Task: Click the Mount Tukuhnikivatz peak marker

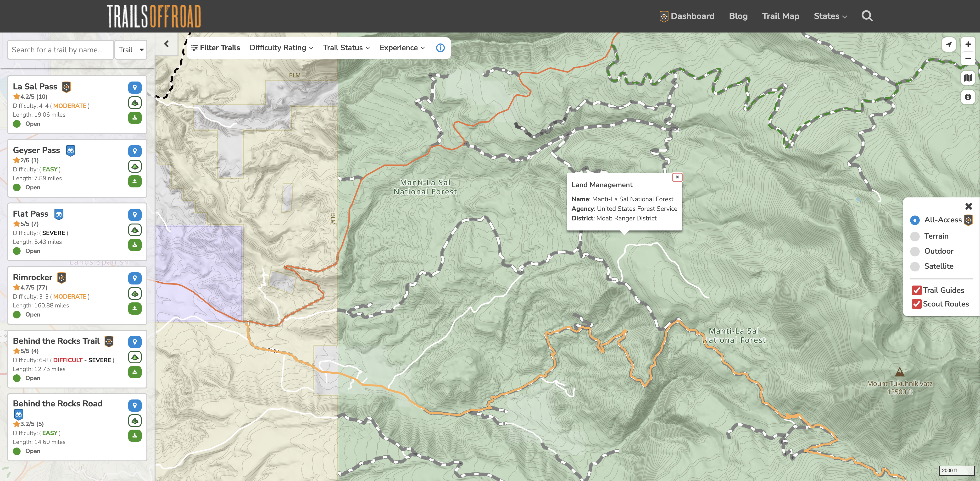Action: (899, 372)
